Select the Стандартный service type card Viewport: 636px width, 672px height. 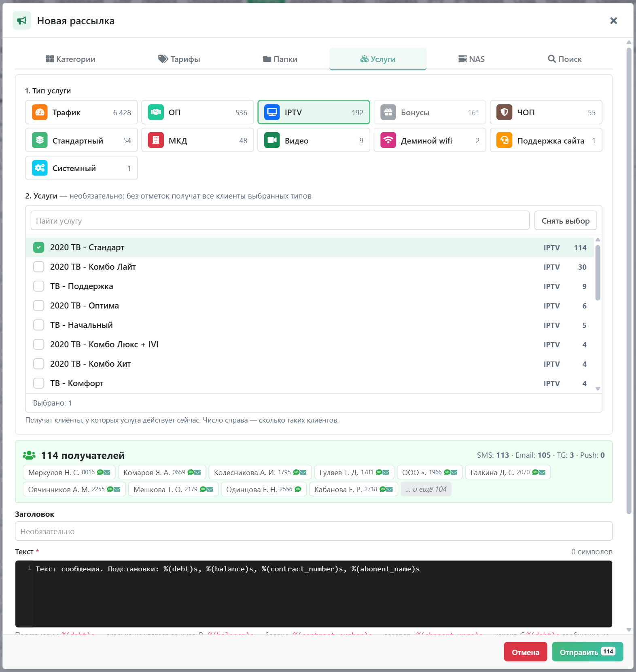[81, 140]
